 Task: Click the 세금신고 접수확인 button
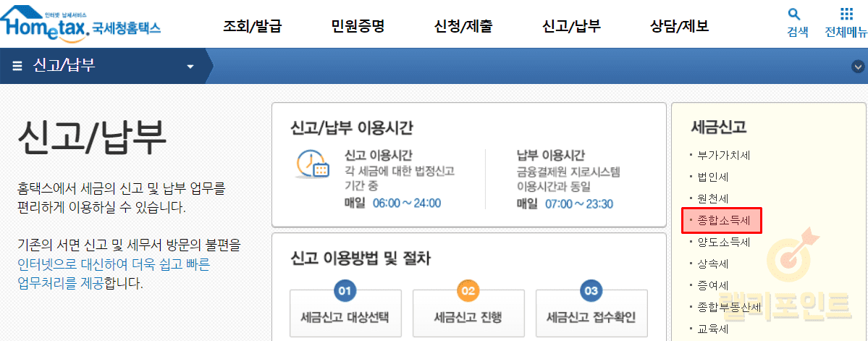(x=591, y=317)
